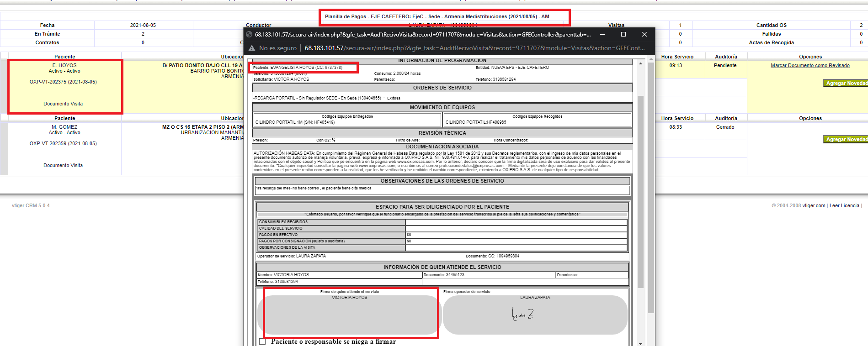The image size is (868, 346).
Task: Click the 'Fallidas' label
Action: (771, 34)
